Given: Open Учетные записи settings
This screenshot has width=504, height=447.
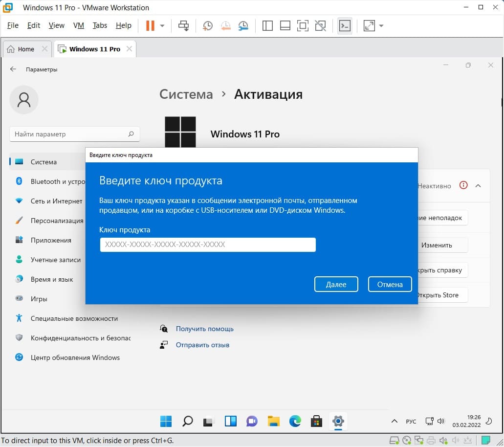Looking at the screenshot, I should (x=47, y=260).
